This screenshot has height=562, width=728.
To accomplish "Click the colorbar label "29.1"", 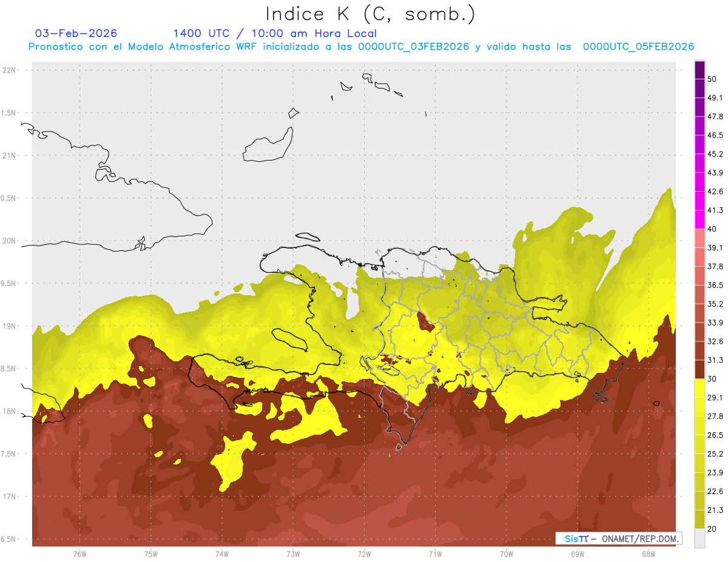I will 715,398.
